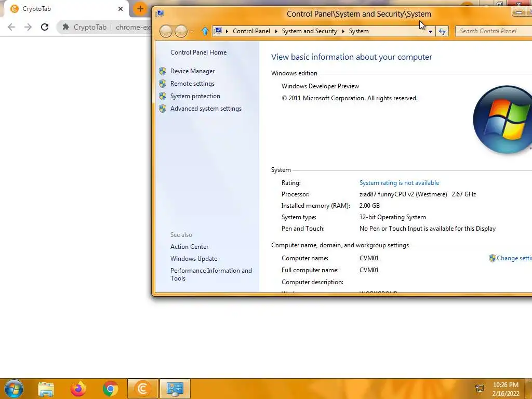Click the Back button in Control Panel

coord(166,31)
